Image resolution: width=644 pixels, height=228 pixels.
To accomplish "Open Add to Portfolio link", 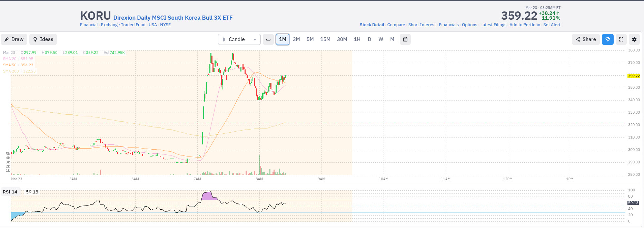I will (525, 25).
